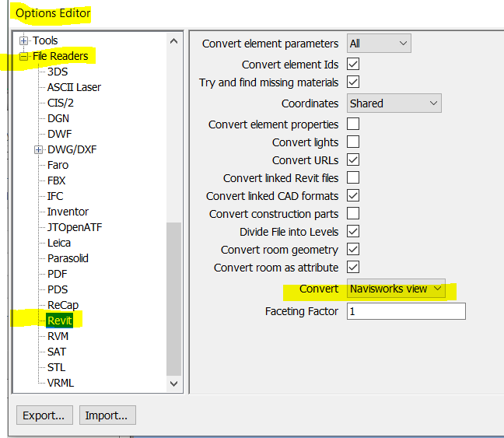The image size is (504, 438).
Task: Collapse the File Readers tree node
Action: coord(23,56)
